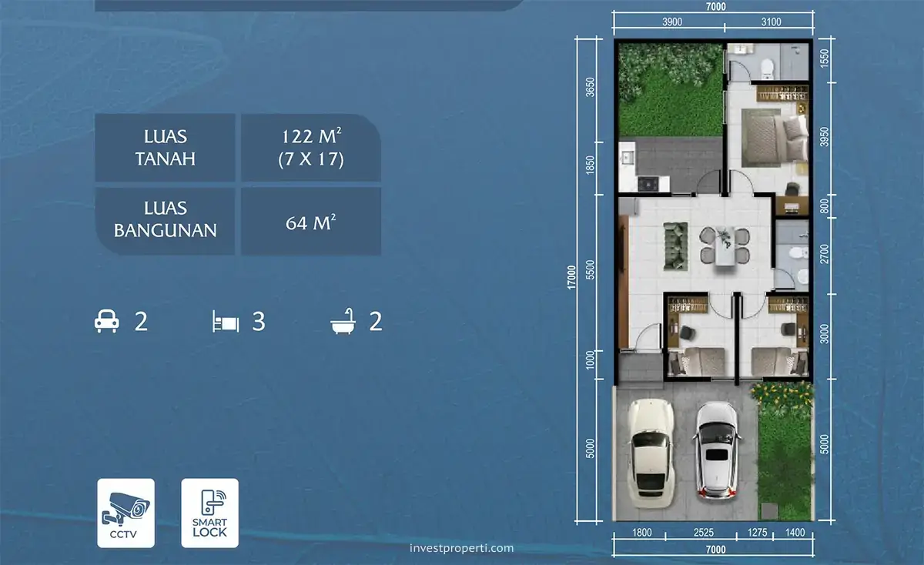Click the back garden lawn area

pos(670,92)
